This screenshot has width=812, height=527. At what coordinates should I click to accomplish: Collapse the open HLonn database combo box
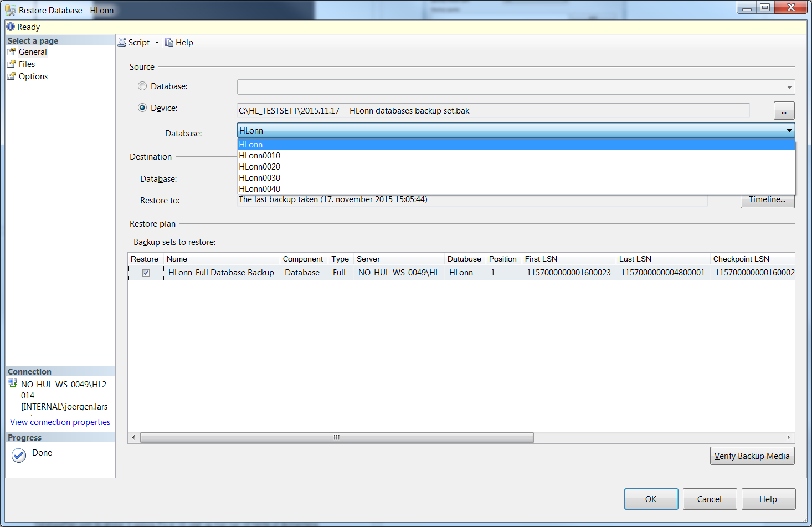pyautogui.click(x=789, y=130)
